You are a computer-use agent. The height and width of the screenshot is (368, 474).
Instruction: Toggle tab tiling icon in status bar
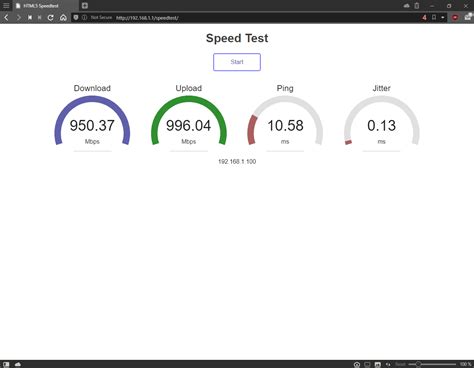click(367, 364)
